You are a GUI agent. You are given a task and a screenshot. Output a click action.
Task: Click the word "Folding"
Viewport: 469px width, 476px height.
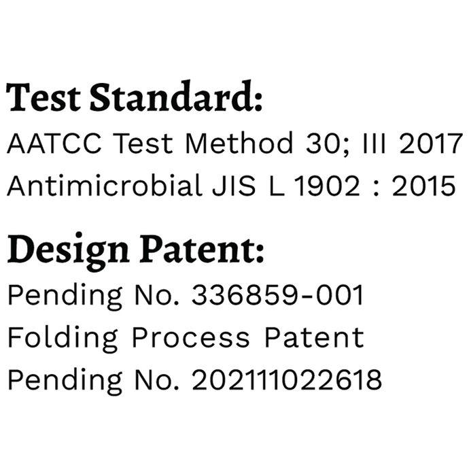click(x=62, y=338)
